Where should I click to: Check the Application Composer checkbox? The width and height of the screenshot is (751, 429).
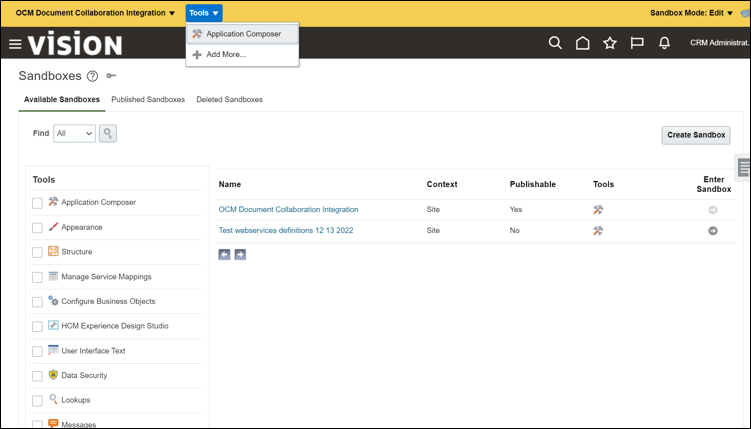pos(37,203)
